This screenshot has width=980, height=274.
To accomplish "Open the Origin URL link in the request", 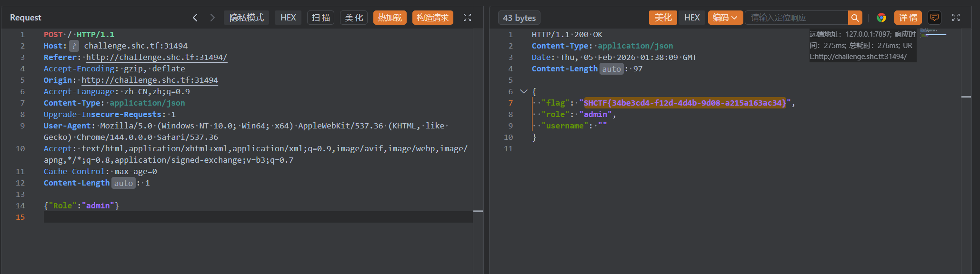I will tap(150, 80).
